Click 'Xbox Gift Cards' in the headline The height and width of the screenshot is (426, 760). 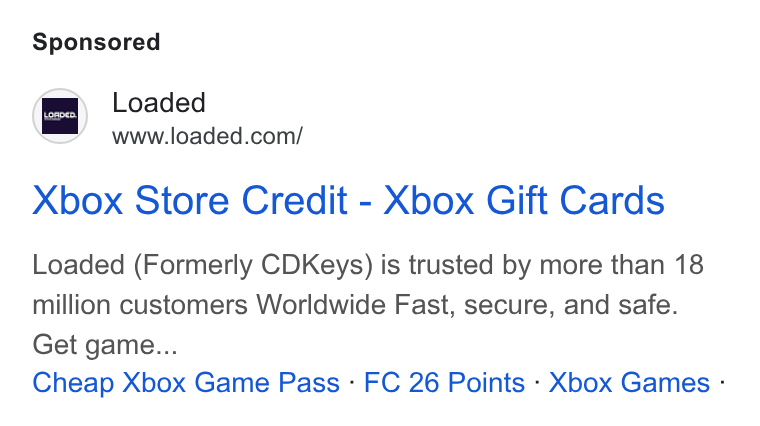click(x=523, y=200)
